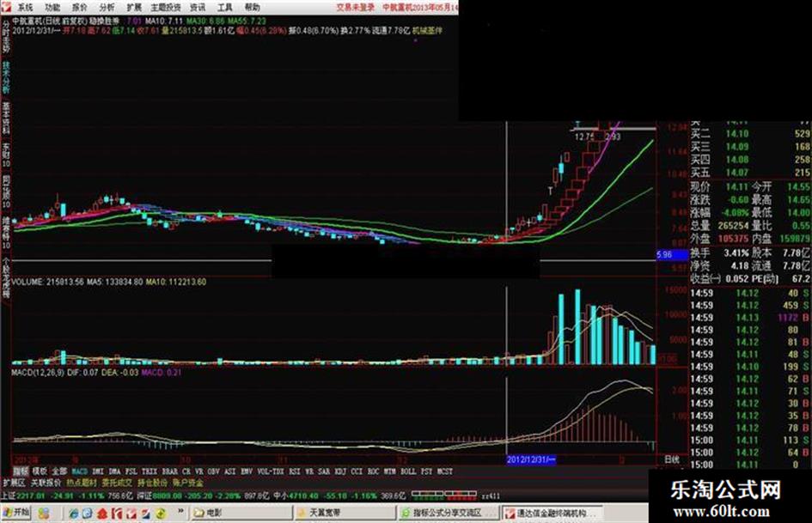Open the 帮助 menu
The height and width of the screenshot is (523, 812).
pos(253,7)
